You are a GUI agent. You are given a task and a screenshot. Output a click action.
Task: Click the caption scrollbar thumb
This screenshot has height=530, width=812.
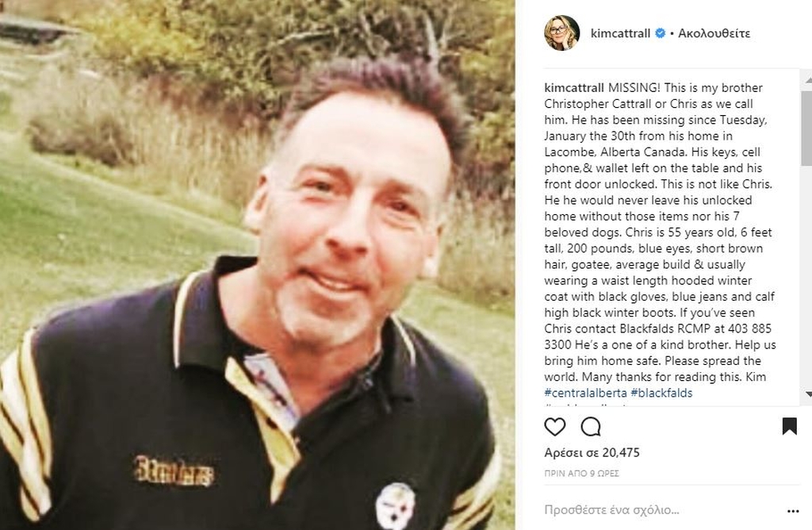(806, 129)
